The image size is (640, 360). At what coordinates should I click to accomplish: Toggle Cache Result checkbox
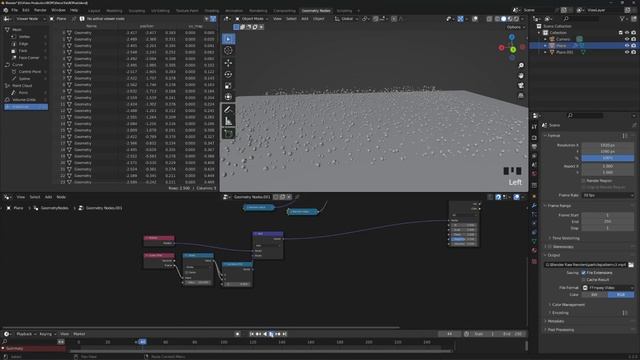[x=583, y=280]
